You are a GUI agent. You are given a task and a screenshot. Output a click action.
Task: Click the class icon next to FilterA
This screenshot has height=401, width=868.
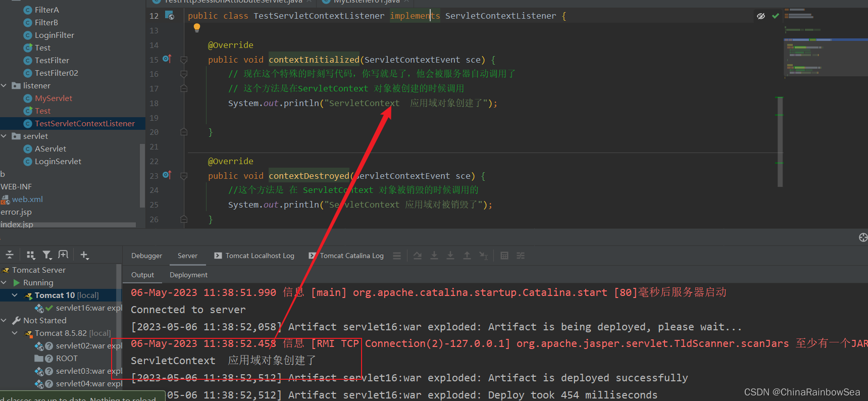tap(28, 10)
